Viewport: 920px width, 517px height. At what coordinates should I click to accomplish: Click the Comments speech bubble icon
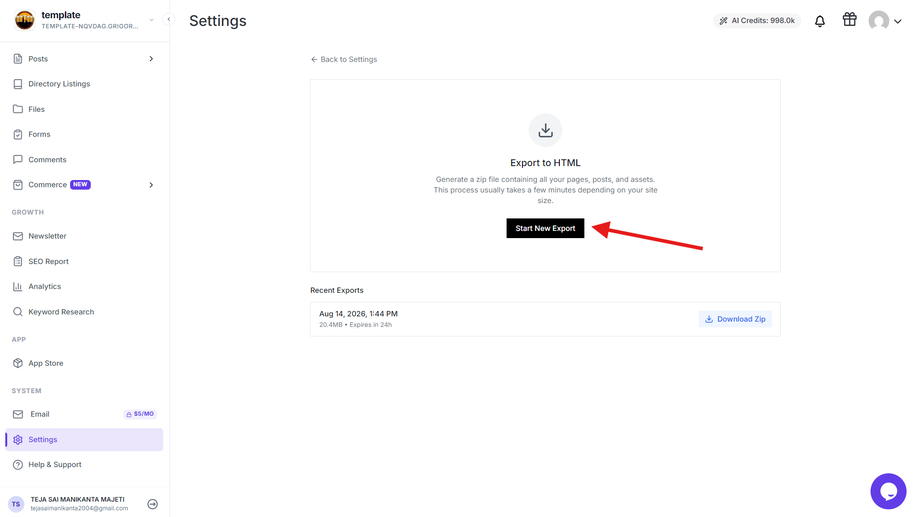click(x=18, y=160)
